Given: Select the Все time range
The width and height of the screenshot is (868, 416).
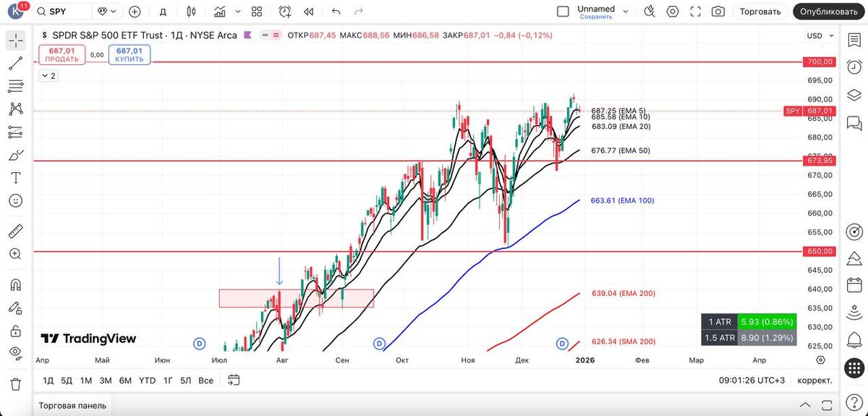Looking at the screenshot, I should tap(205, 380).
